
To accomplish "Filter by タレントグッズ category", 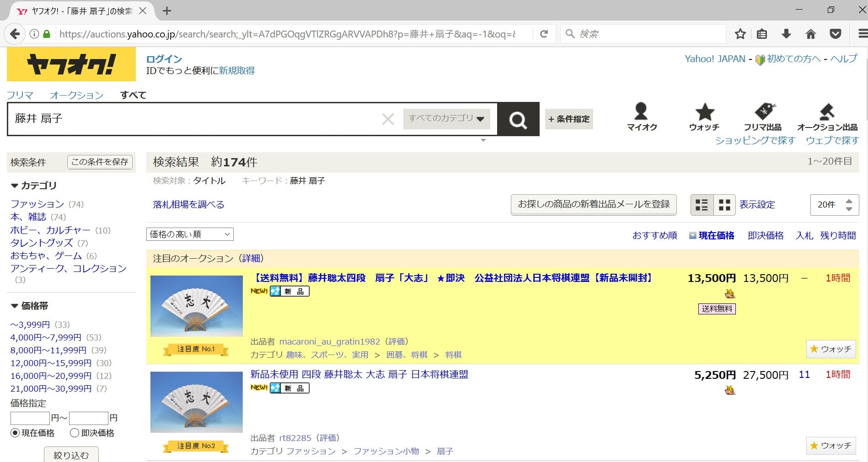I will (42, 243).
